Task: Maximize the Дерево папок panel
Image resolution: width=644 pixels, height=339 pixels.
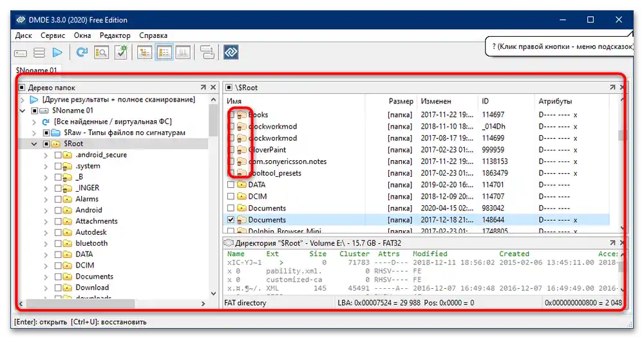Action: coord(204,87)
